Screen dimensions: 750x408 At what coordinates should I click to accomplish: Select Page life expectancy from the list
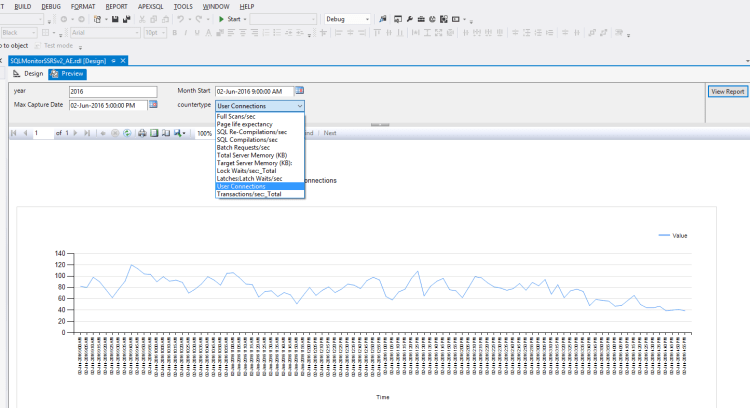click(242, 124)
